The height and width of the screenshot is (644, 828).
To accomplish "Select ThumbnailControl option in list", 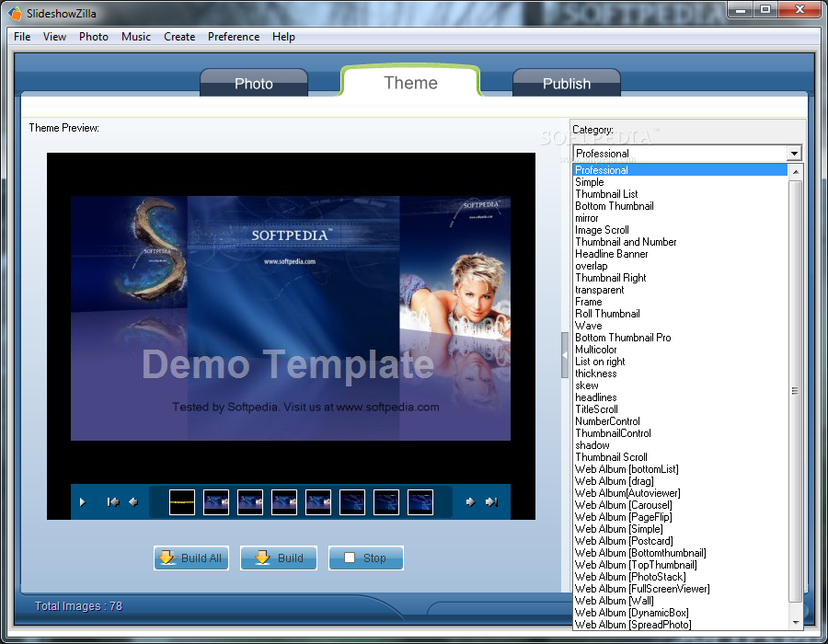I will 680,433.
